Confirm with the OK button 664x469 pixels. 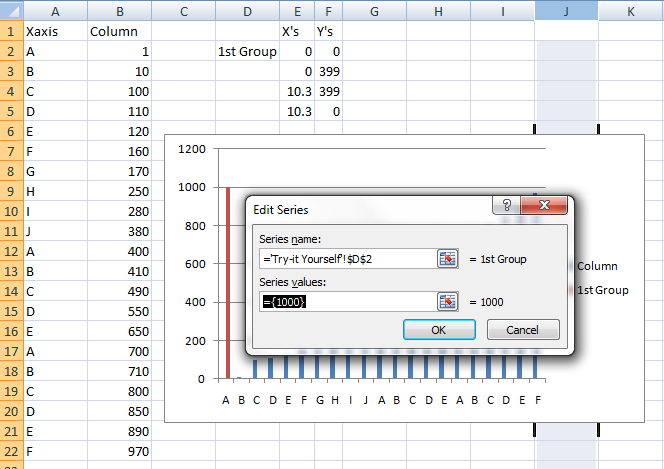click(439, 330)
